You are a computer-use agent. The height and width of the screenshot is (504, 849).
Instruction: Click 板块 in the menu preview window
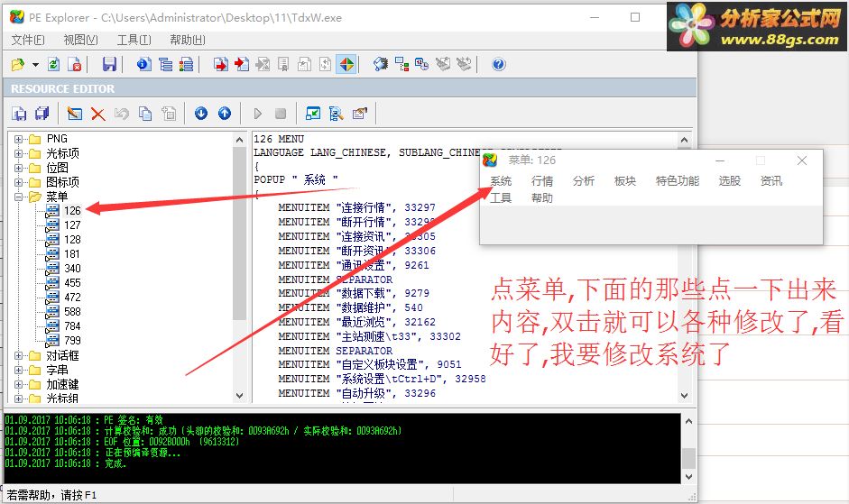coord(625,181)
